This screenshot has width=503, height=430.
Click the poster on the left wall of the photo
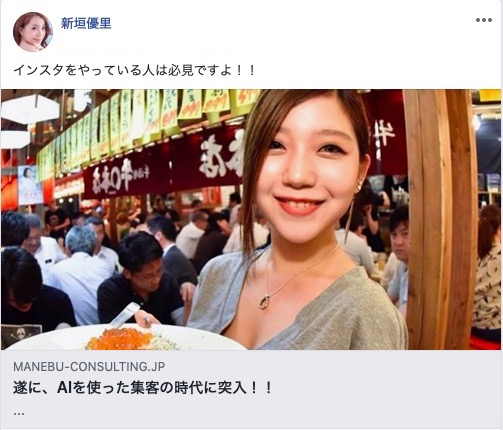(x=30, y=185)
